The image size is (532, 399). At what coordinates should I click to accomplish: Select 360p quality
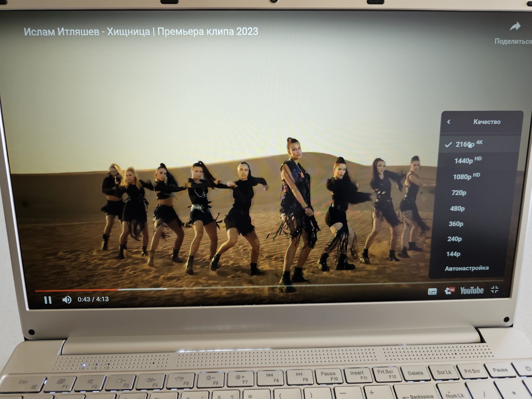472,224
